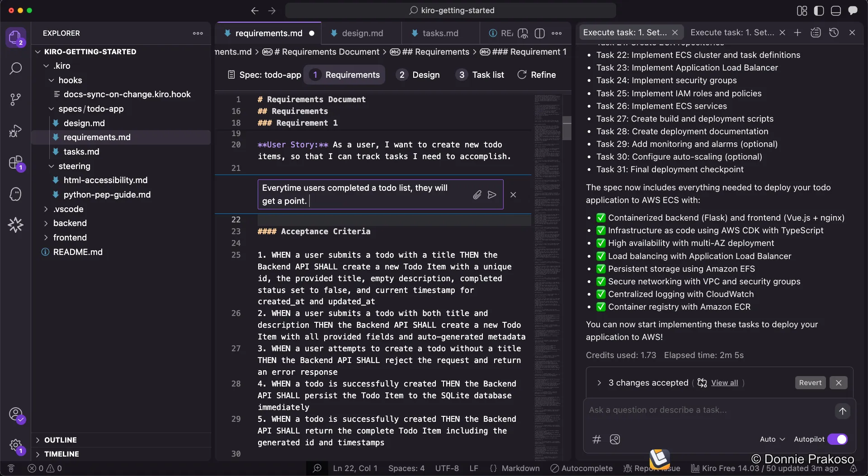Collapse the specs/todo-app folder
This screenshot has width=868, height=476.
(x=51, y=109)
